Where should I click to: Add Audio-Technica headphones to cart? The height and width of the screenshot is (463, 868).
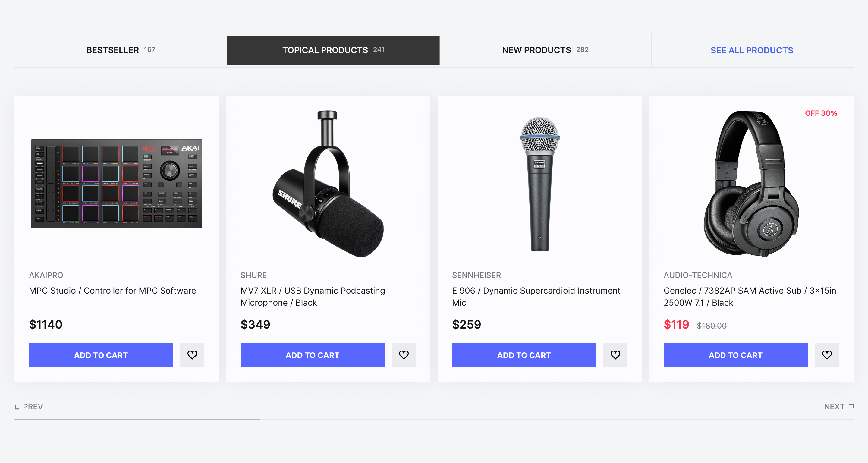pos(736,355)
